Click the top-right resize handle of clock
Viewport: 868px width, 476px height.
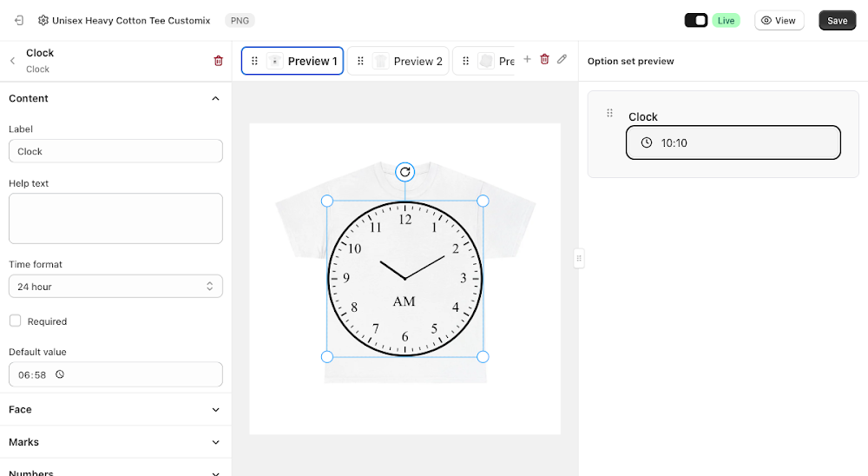click(483, 201)
